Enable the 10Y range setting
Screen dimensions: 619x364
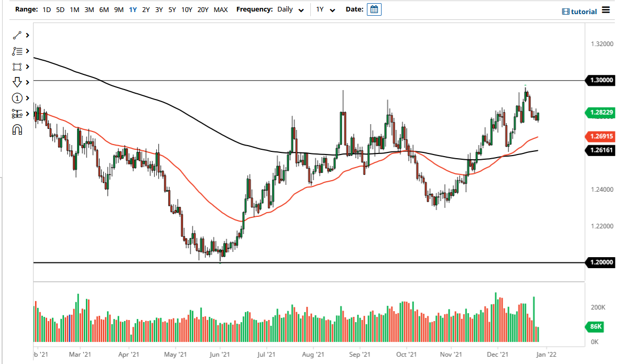187,9
